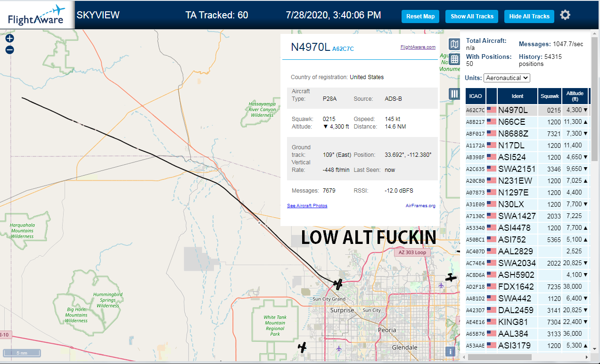
Task: Click the flag icon in the KING81 row
Action: point(492,322)
